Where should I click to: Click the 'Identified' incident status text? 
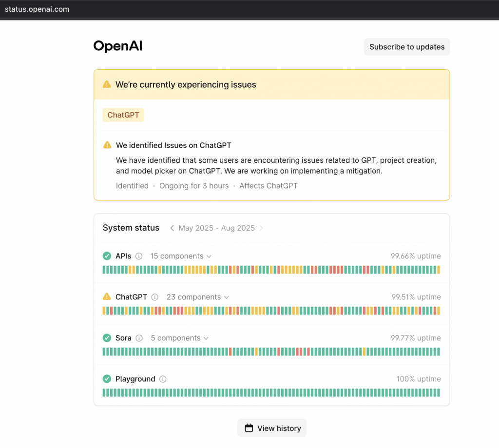coord(132,186)
